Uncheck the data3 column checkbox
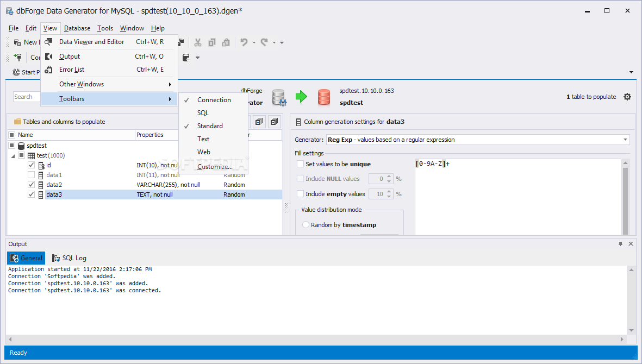This screenshot has height=364, width=642. coord(31,194)
